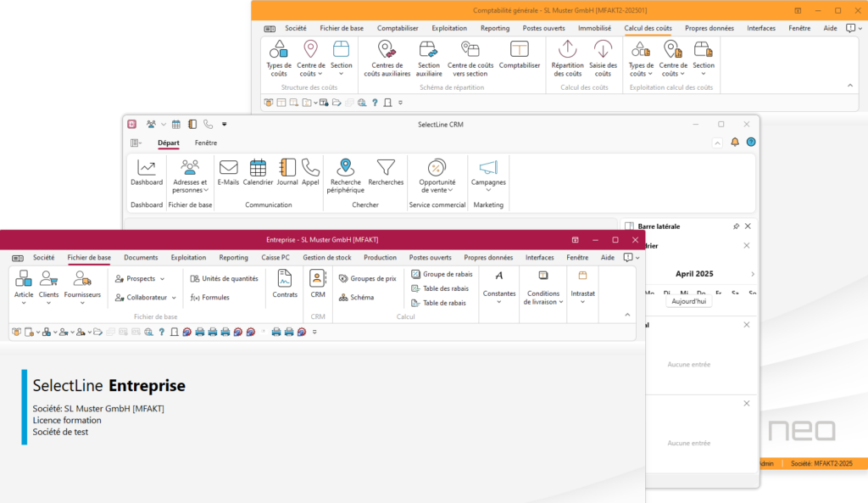Open Production tab in Entreprise

point(380,258)
